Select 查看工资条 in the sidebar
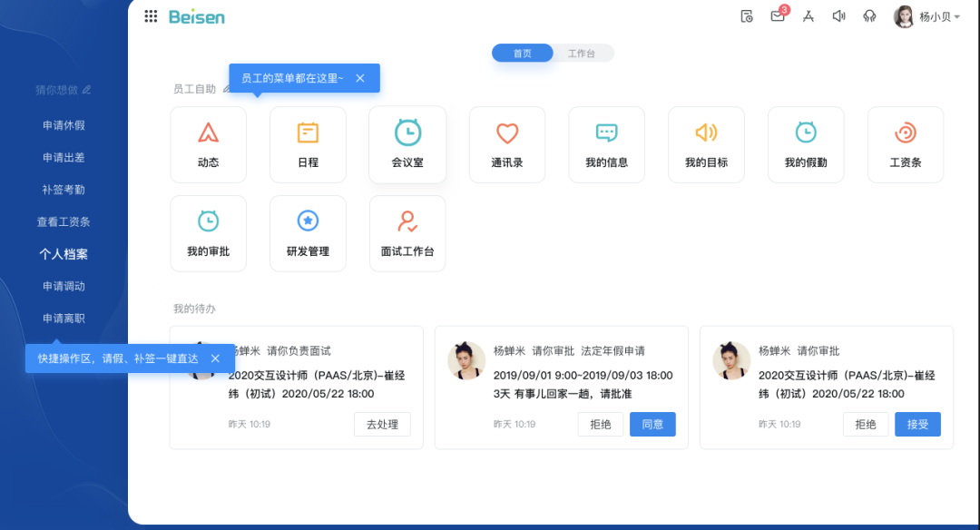 64,221
